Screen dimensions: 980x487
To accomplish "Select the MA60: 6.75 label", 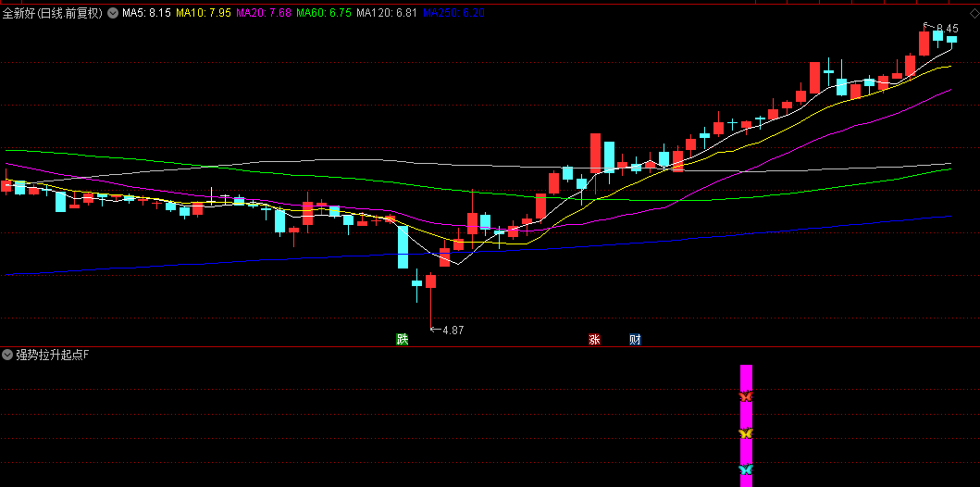I will [324, 13].
